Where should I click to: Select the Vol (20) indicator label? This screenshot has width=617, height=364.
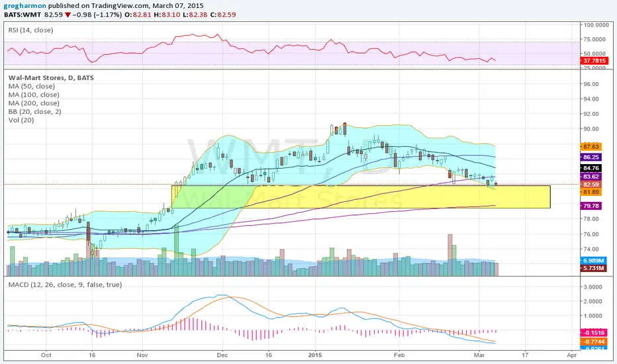(21, 120)
